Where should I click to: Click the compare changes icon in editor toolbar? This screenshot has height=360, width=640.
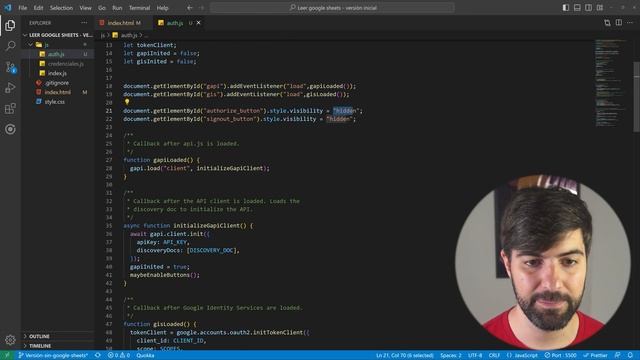pos(607,23)
